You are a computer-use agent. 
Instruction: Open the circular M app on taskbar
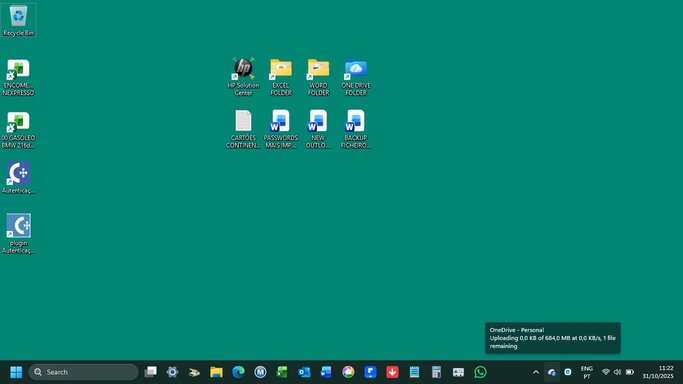(260, 372)
